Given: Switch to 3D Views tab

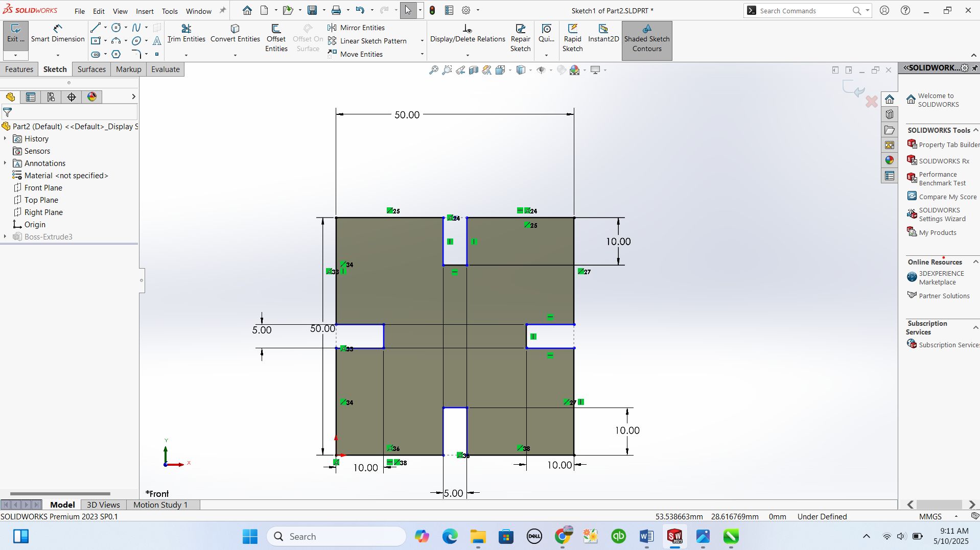Looking at the screenshot, I should [x=103, y=505].
